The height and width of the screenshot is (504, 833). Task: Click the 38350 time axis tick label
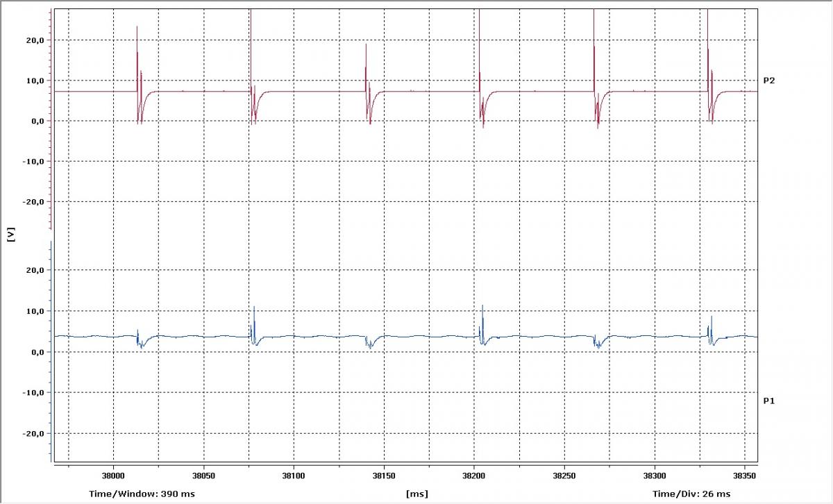click(745, 476)
